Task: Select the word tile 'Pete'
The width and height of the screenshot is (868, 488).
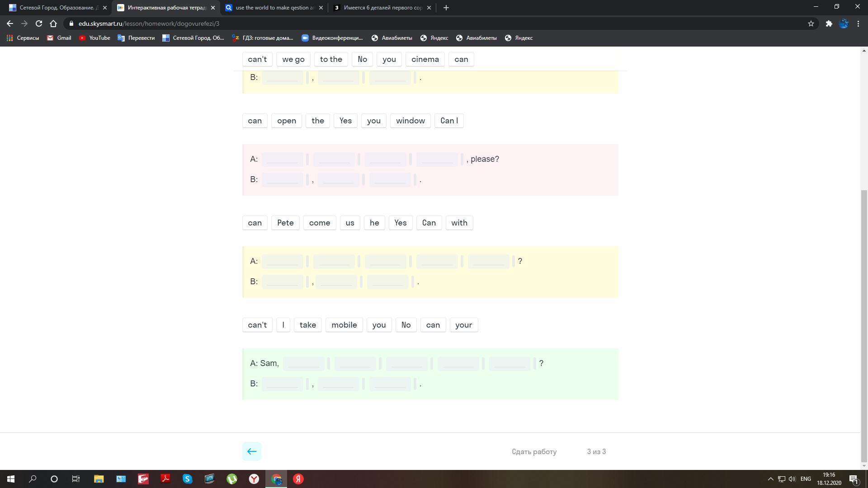Action: [x=285, y=223]
